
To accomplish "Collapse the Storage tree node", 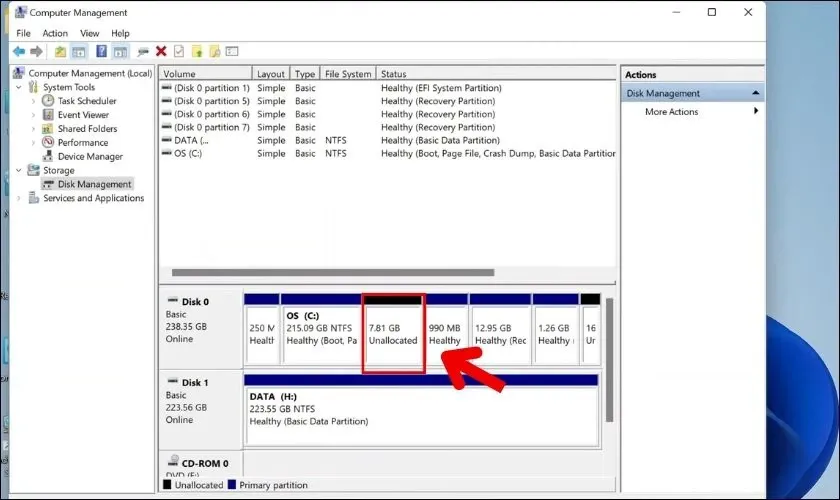I will (18, 170).
